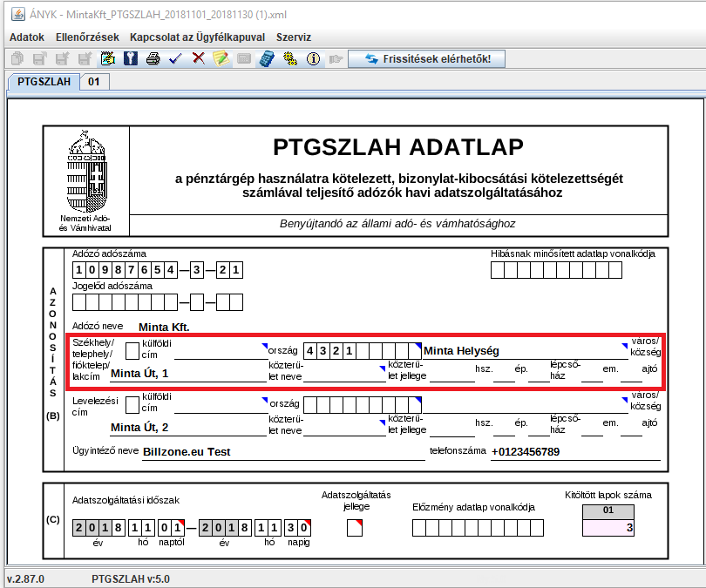Open the Ellenőrzések menu

coord(87,37)
